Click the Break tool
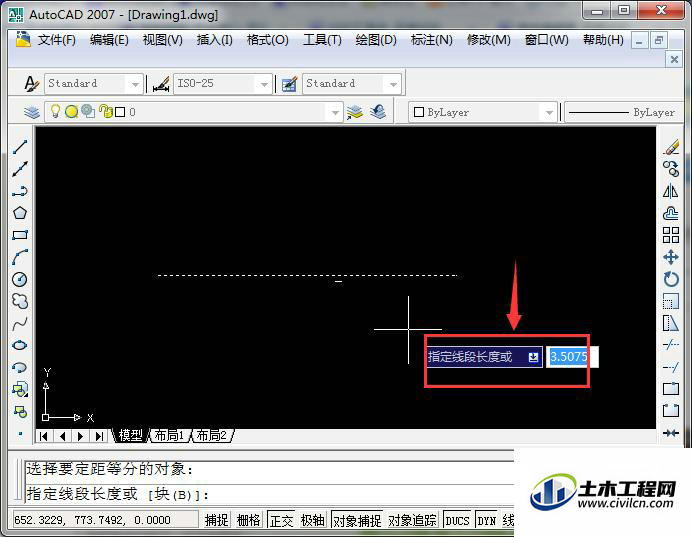Viewport: 692px width, 537px height. click(671, 411)
